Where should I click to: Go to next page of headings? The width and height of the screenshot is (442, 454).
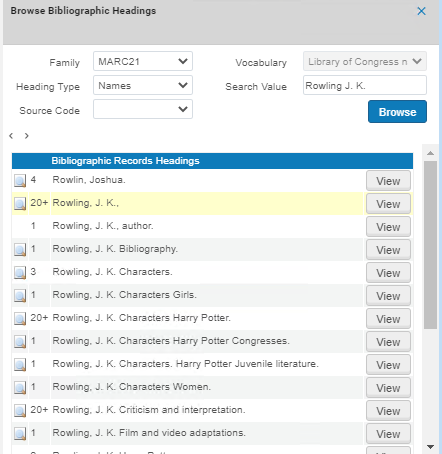coord(27,136)
